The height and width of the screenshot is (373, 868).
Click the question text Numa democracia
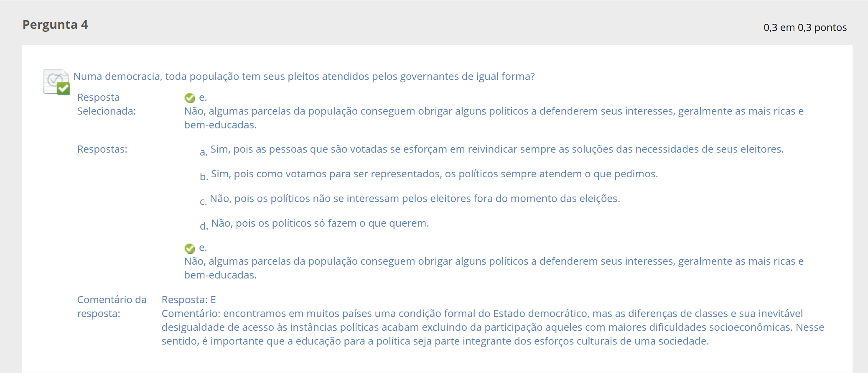tap(304, 77)
